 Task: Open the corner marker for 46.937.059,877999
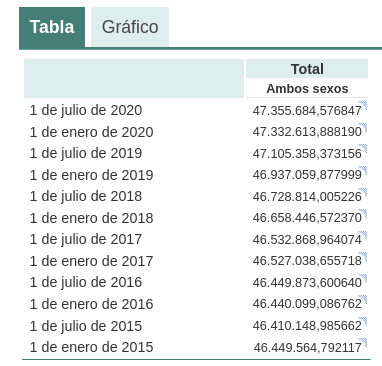click(x=363, y=170)
